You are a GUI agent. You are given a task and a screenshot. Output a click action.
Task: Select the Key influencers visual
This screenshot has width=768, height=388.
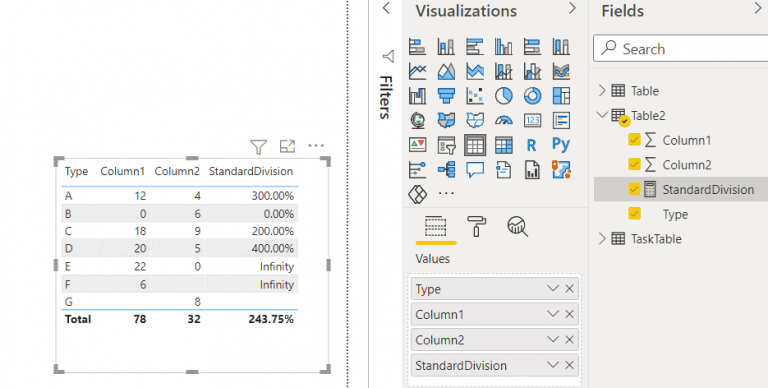click(x=417, y=170)
